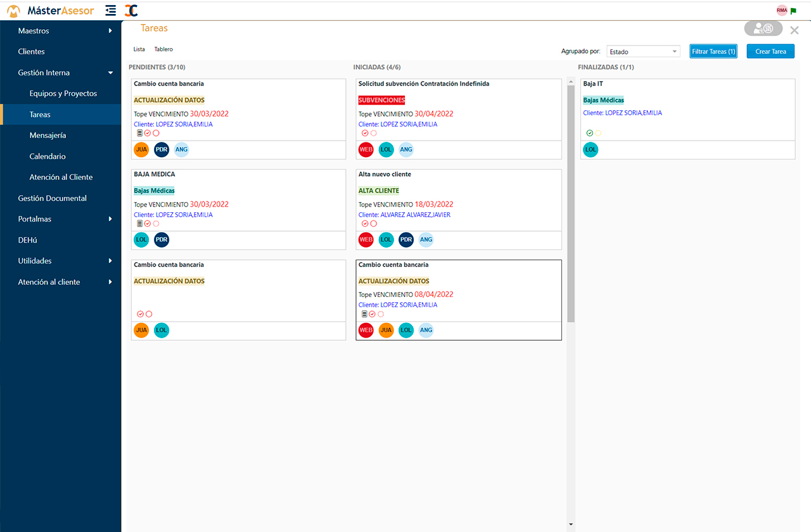Open the Agrupado por Estado dropdown

coord(642,52)
